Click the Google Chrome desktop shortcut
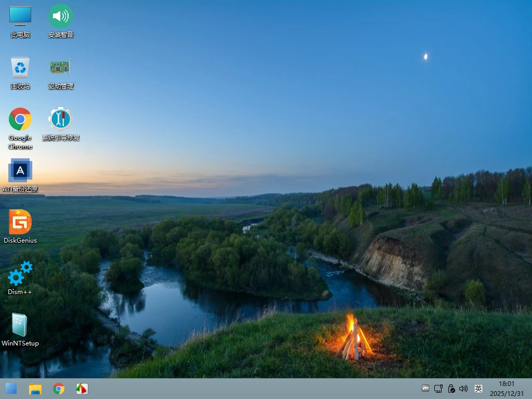 tap(20, 119)
